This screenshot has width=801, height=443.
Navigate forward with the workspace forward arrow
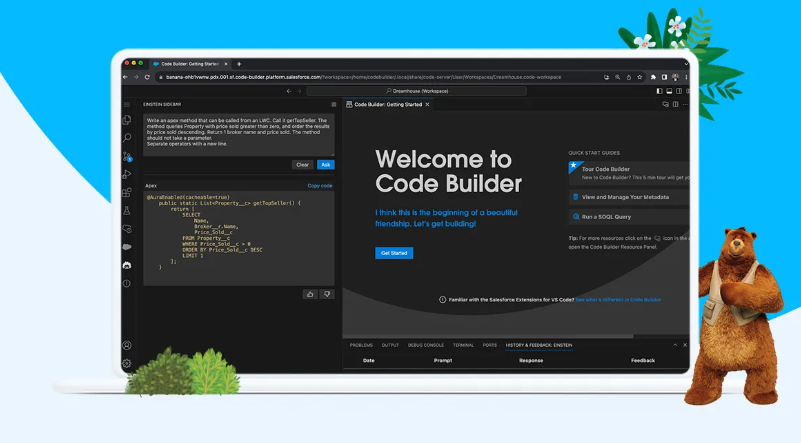299,91
